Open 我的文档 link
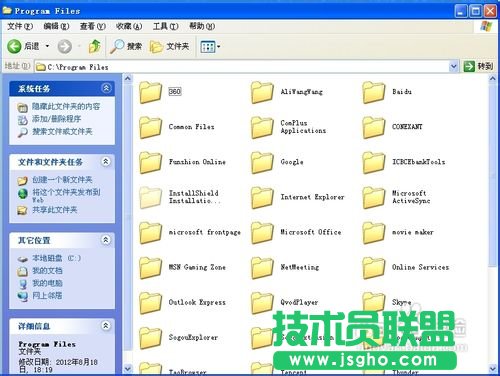The width and height of the screenshot is (500, 376). 47,271
